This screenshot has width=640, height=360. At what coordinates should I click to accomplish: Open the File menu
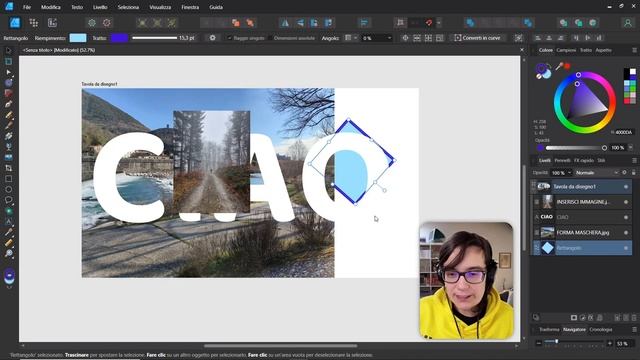pyautogui.click(x=27, y=7)
